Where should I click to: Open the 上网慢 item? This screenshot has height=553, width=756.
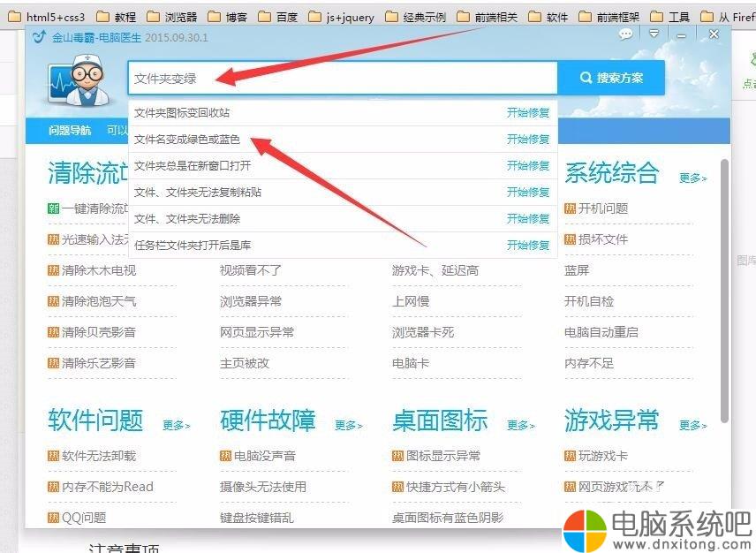[x=411, y=301]
